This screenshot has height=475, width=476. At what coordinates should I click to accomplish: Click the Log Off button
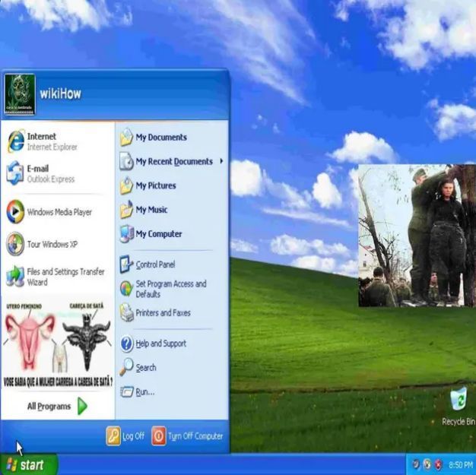(125, 436)
